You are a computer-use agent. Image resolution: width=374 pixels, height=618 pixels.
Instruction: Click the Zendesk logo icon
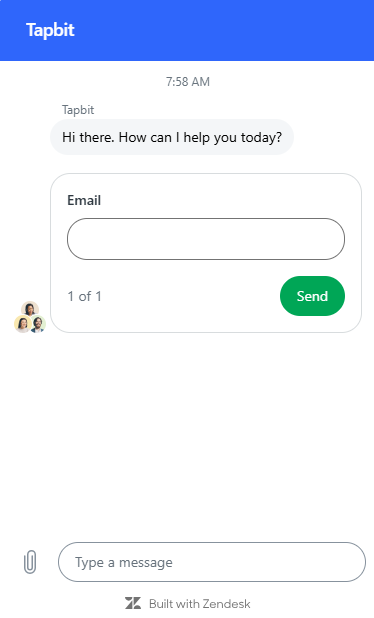[x=133, y=603]
